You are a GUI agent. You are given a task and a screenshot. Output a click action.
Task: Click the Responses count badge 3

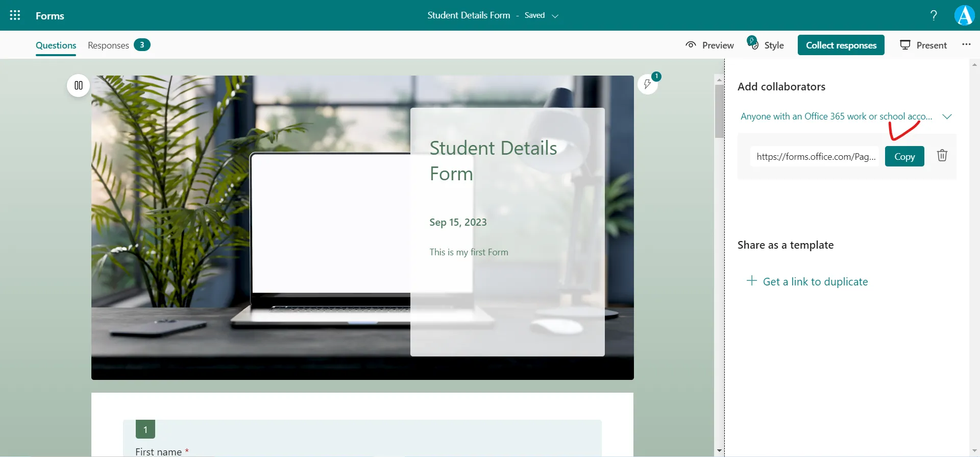point(142,45)
